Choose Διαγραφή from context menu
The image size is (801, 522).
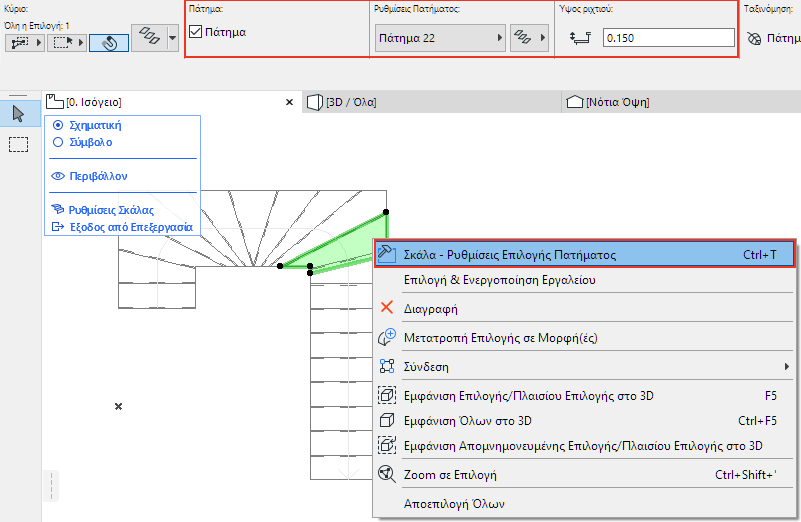pyautogui.click(x=584, y=308)
